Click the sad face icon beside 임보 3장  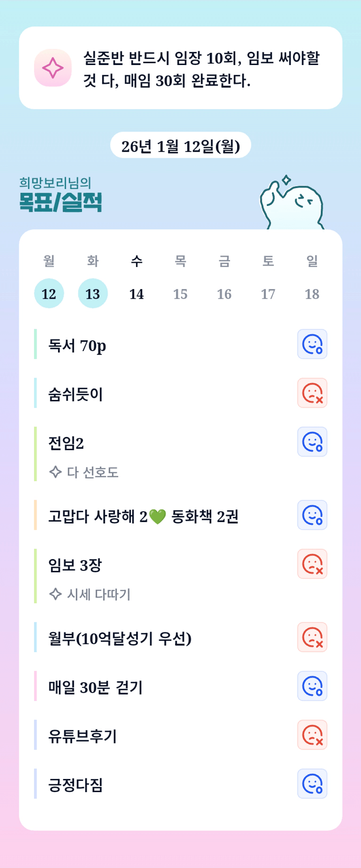[x=312, y=564]
